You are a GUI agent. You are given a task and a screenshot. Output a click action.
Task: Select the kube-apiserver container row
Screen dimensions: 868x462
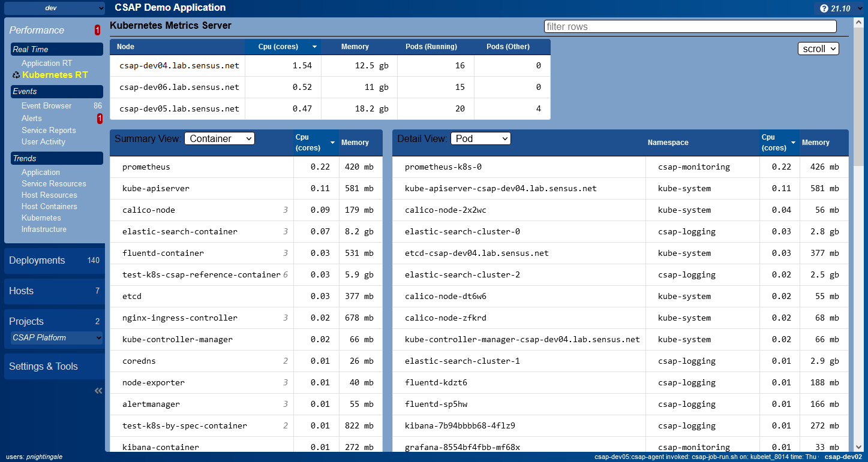246,189
